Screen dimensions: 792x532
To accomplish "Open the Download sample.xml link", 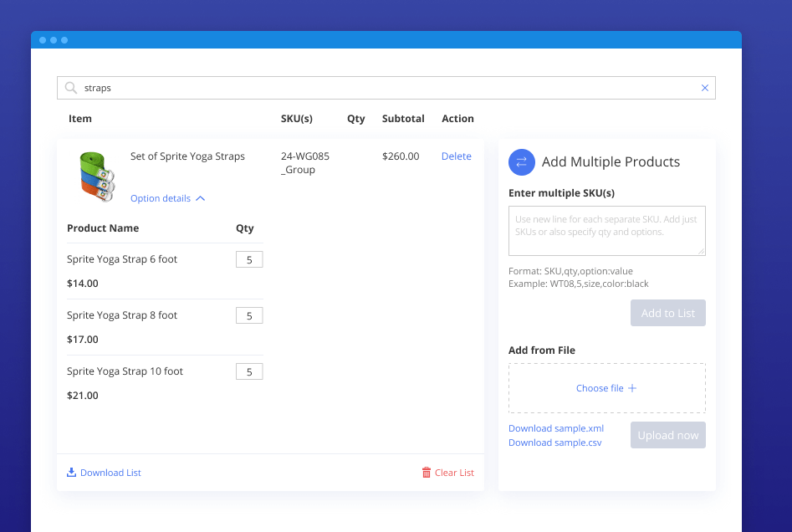I will click(x=555, y=428).
